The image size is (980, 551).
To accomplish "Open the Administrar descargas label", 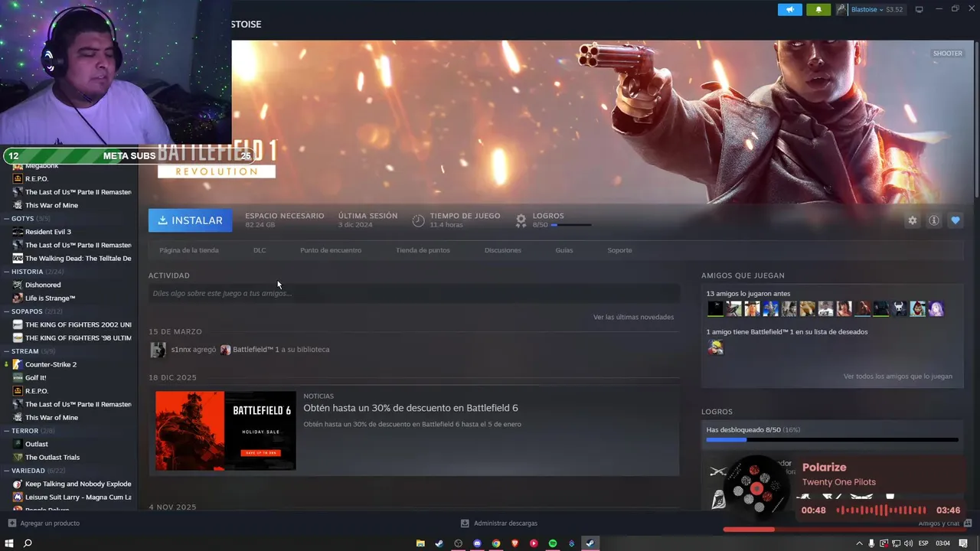I will (x=505, y=523).
